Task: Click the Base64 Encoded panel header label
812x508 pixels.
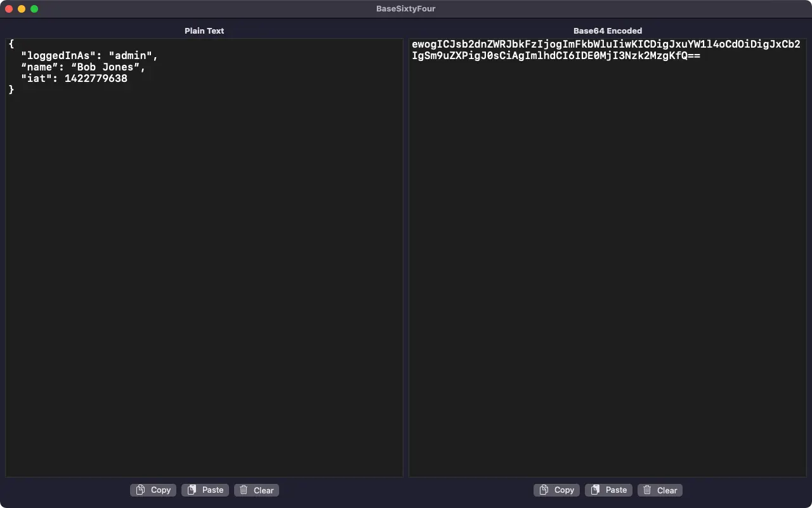Action: click(x=608, y=30)
